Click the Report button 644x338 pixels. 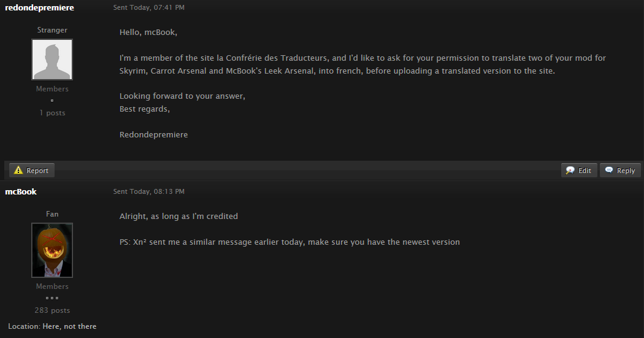[x=32, y=171]
